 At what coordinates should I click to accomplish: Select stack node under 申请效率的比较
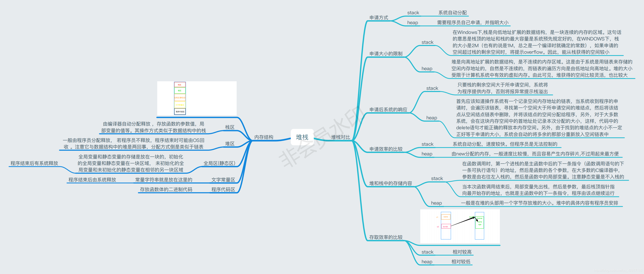click(x=427, y=144)
